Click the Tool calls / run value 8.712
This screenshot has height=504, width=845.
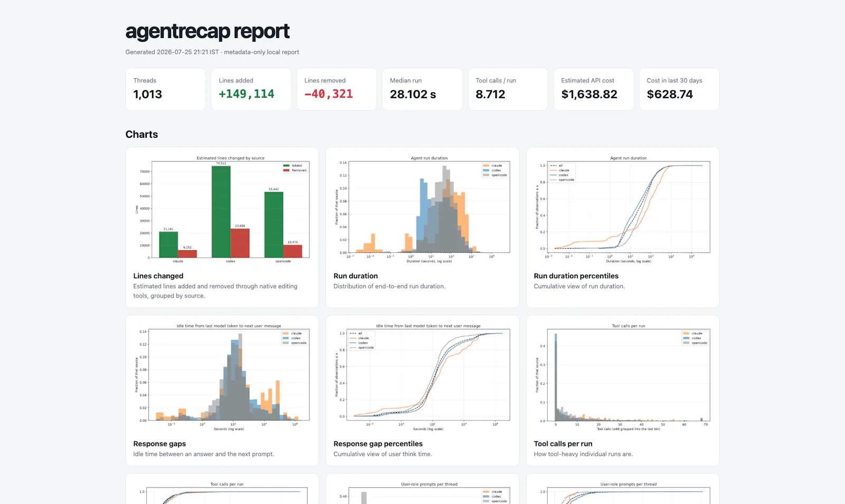491,94
